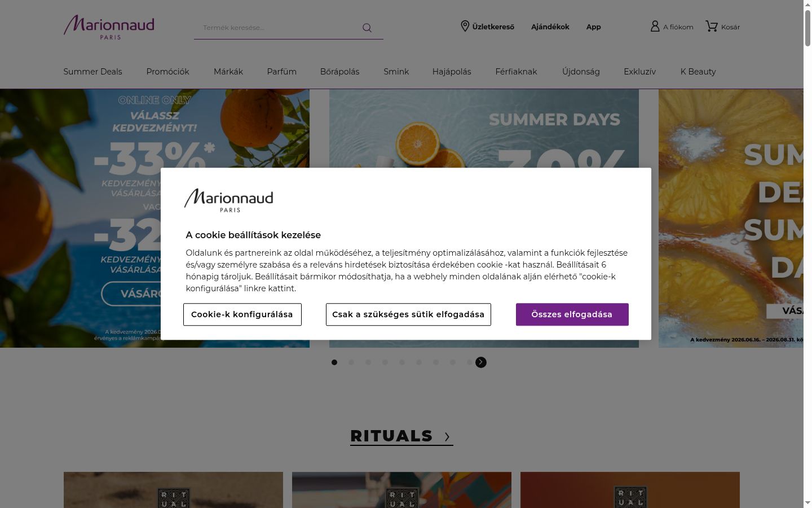Accept all cookies with Összes elfogadása
Screen dimensions: 812x508
point(572,314)
